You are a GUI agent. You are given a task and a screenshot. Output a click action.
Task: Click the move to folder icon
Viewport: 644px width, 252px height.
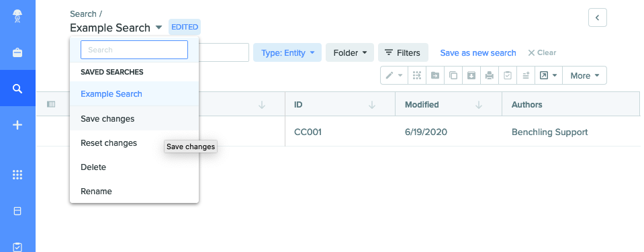(x=435, y=76)
